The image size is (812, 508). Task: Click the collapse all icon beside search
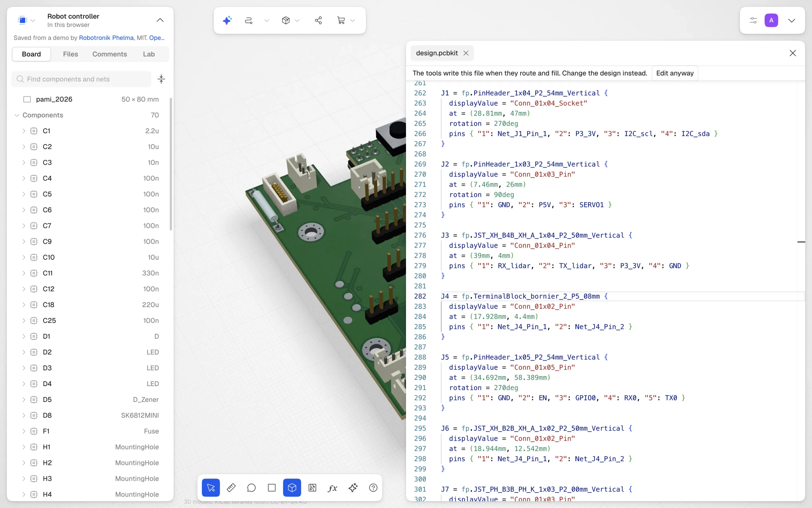click(x=161, y=79)
